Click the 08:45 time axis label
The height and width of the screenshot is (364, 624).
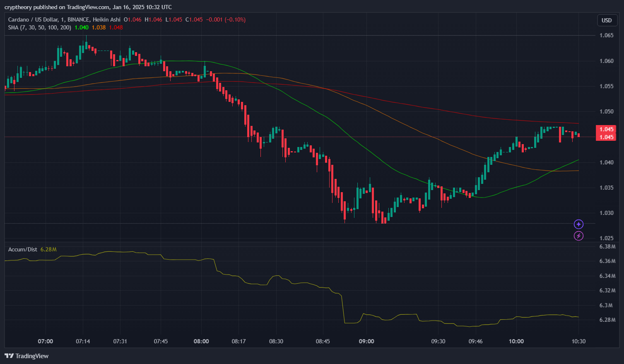tap(323, 341)
